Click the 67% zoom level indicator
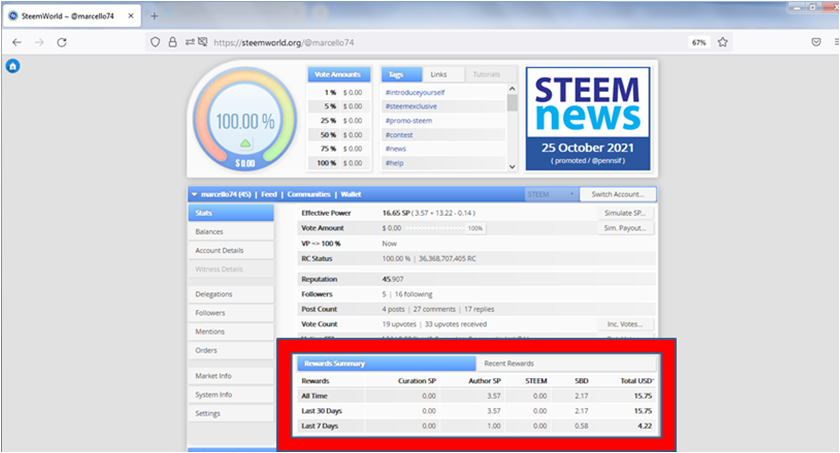 click(699, 42)
